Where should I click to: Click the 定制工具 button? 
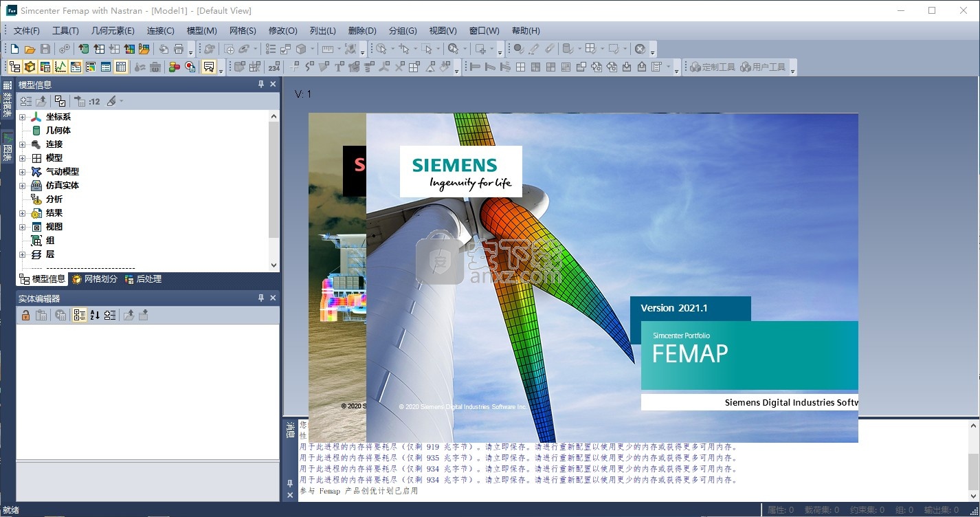click(x=713, y=67)
